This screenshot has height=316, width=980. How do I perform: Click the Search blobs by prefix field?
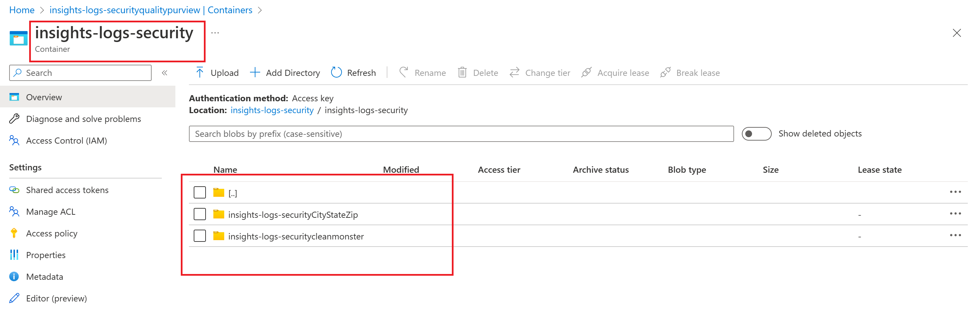coord(461,134)
